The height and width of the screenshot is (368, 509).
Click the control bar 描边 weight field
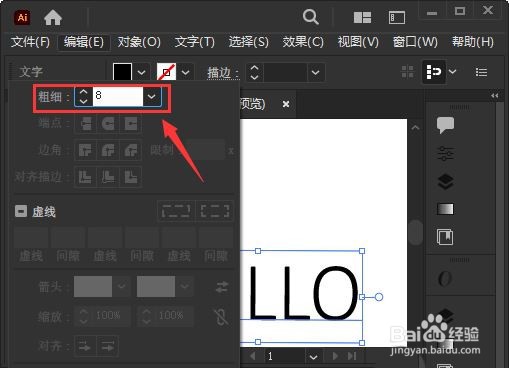click(x=285, y=72)
